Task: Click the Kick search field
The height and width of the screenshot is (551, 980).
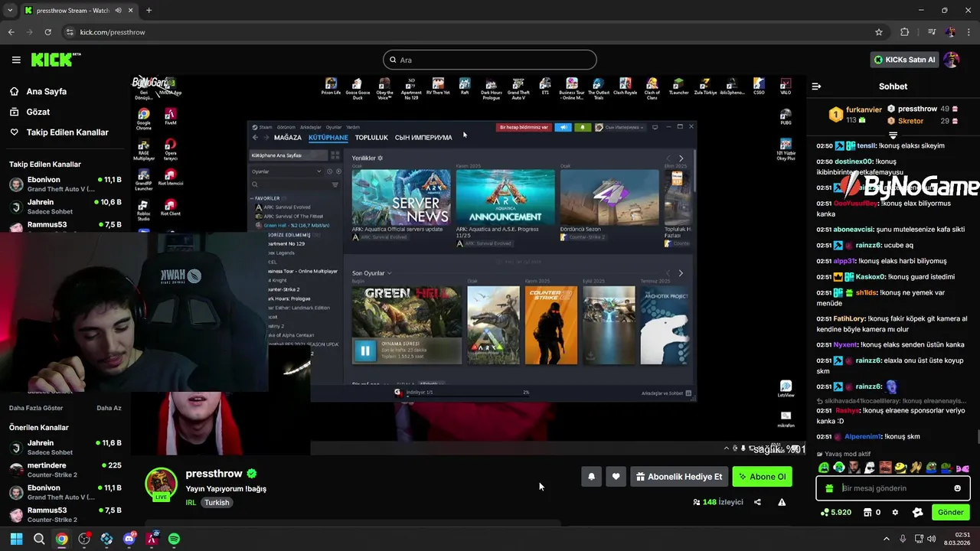Action: click(x=490, y=60)
